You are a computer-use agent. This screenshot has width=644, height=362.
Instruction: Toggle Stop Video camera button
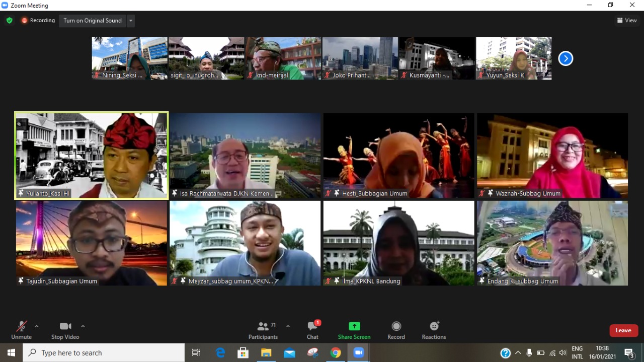click(x=65, y=330)
